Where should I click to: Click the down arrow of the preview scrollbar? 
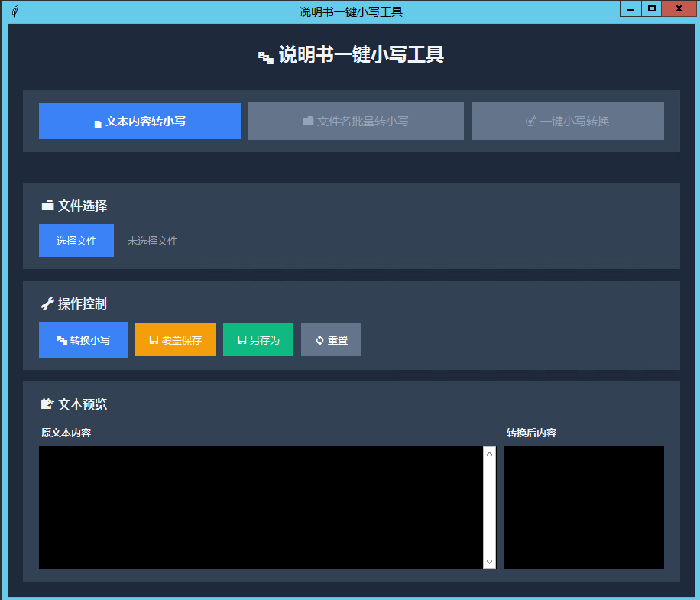tap(489, 561)
